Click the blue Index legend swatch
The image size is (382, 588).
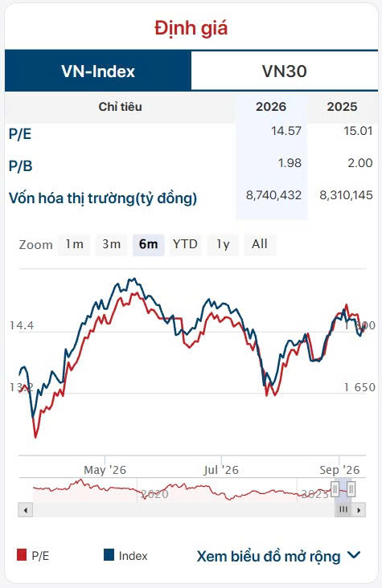point(109,555)
